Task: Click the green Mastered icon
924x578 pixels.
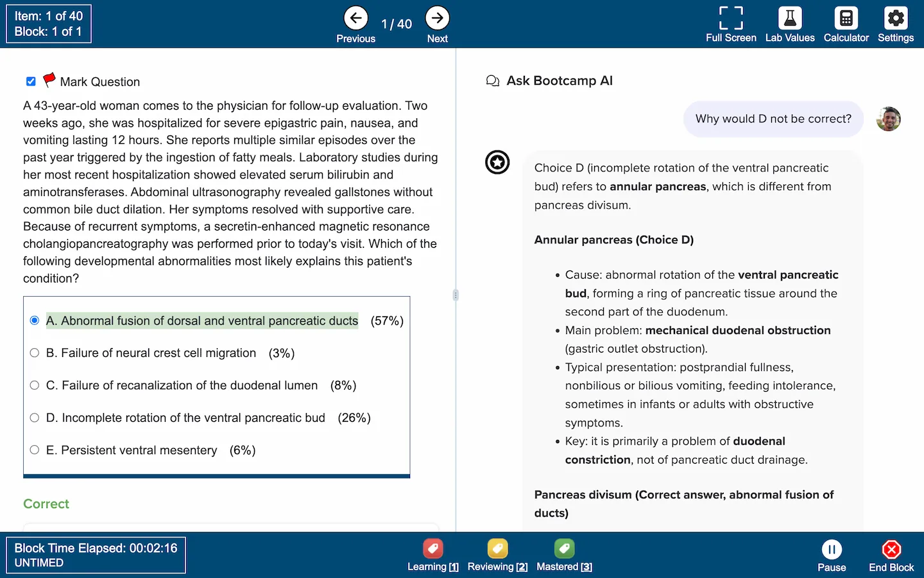Action: pos(564,549)
